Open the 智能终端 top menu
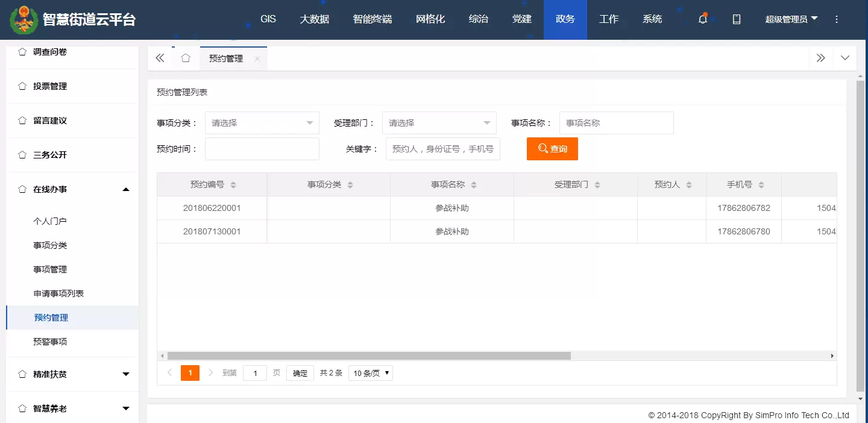 (373, 19)
